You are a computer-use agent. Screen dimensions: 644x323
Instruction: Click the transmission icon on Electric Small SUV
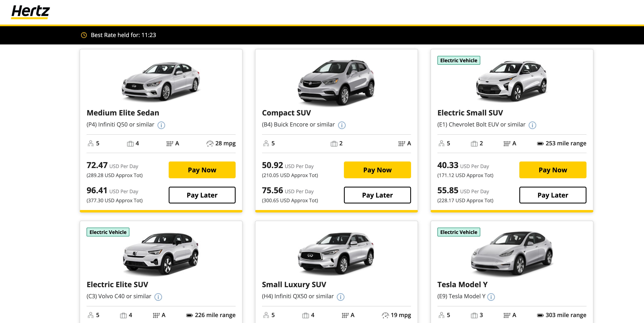coord(507,143)
